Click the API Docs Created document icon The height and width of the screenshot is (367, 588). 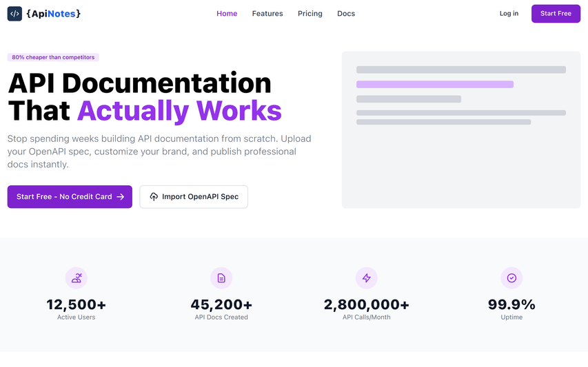point(221,278)
